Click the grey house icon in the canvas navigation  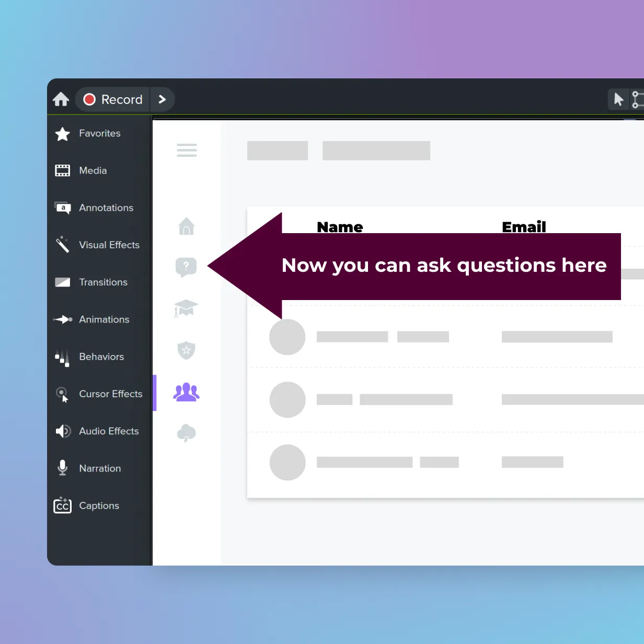[187, 226]
